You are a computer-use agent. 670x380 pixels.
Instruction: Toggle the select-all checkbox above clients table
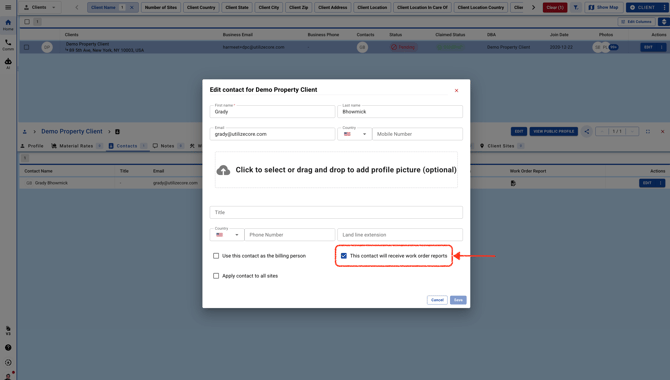27,21
